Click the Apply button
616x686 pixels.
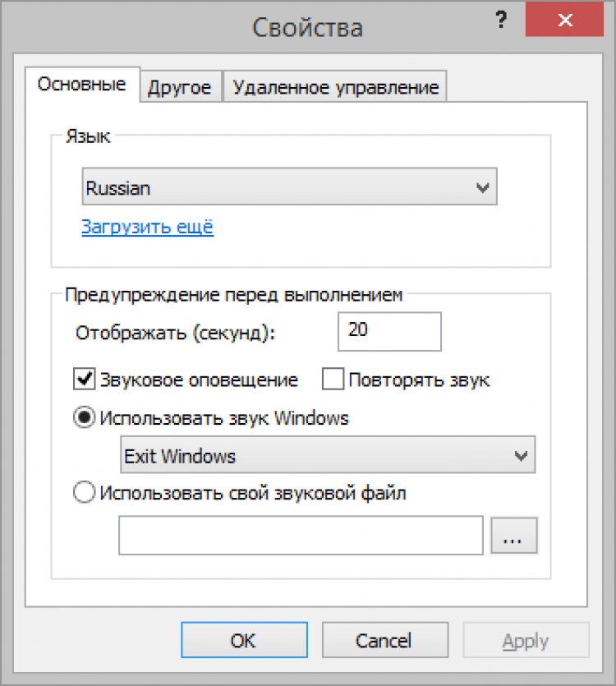526,641
